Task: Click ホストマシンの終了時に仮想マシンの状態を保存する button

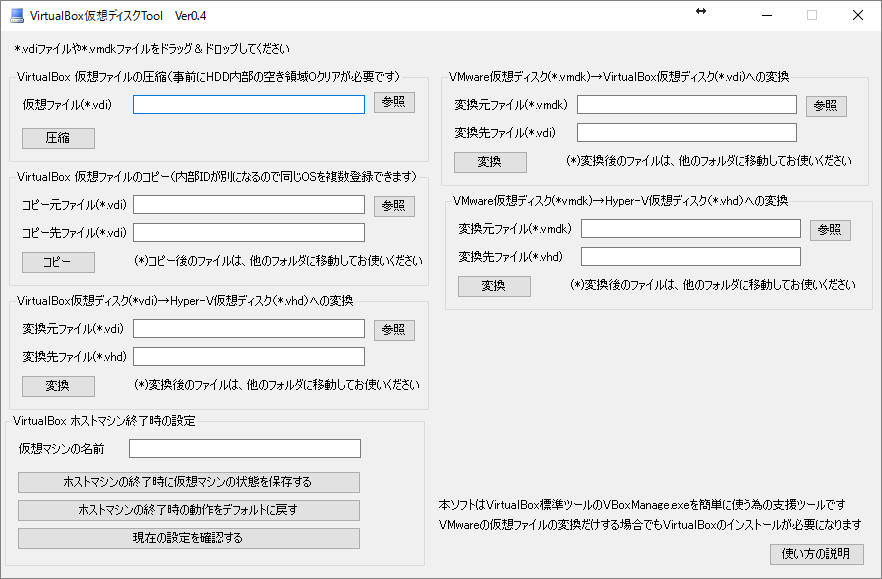Action: click(x=189, y=482)
